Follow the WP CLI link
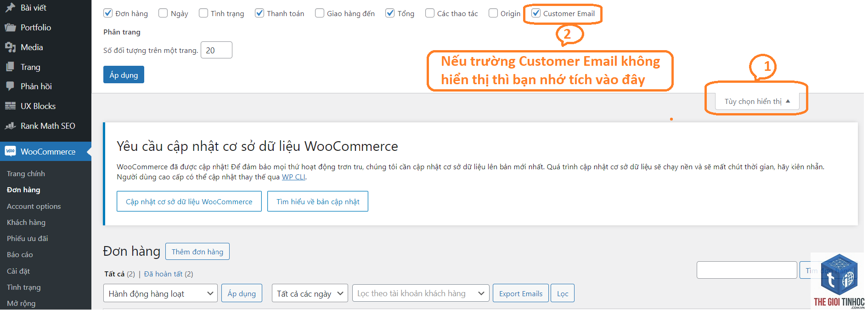 point(293,177)
